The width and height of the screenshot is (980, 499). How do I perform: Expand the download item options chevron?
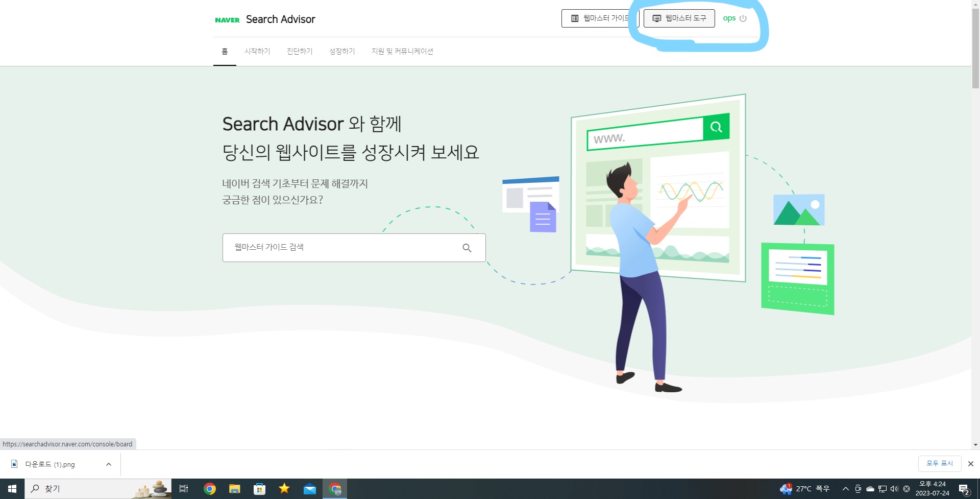[x=109, y=464]
